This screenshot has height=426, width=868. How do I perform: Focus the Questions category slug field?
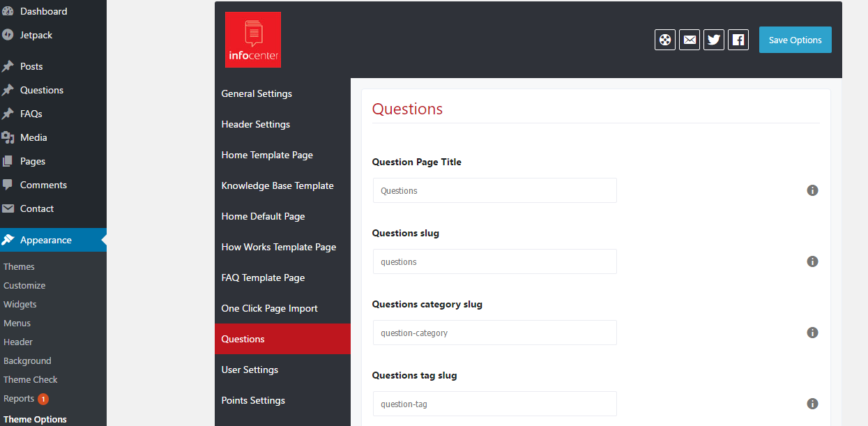[494, 333]
